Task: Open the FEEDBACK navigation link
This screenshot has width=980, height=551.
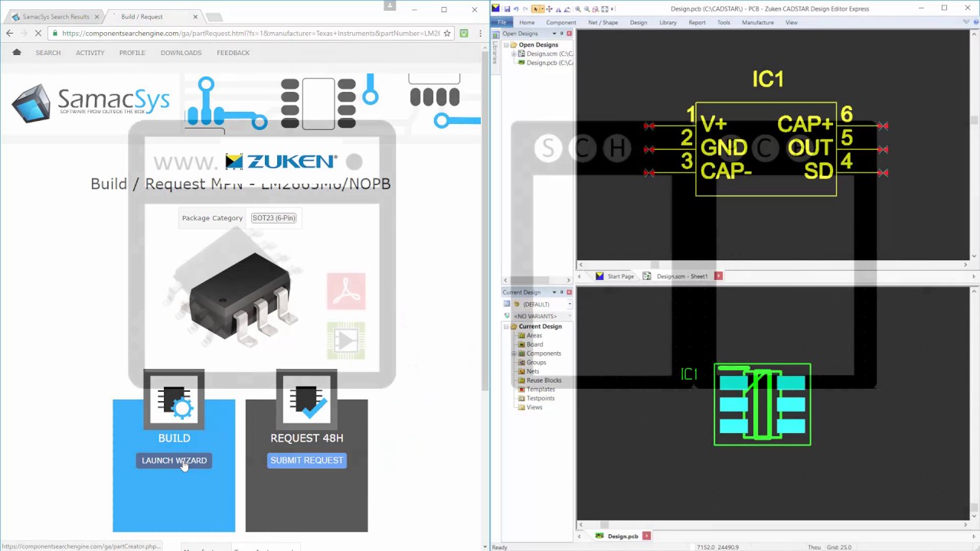Action: point(233,53)
